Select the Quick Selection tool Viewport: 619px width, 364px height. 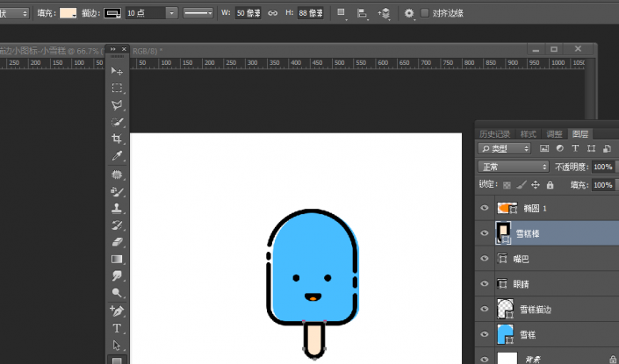(x=117, y=122)
